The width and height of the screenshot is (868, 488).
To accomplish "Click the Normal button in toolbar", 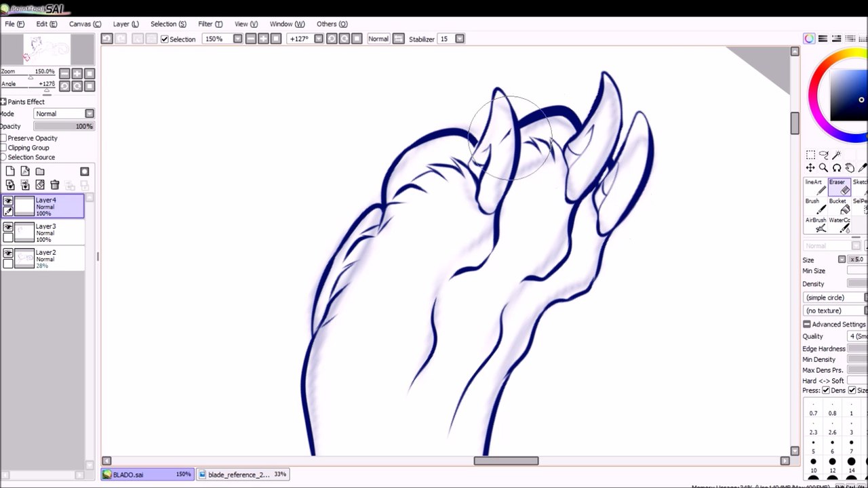I will pyautogui.click(x=378, y=39).
